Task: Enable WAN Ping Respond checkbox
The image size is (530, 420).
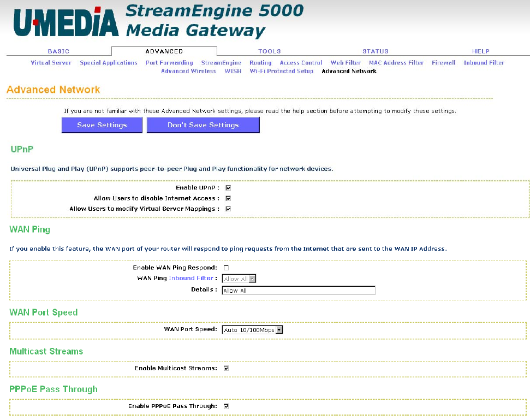Action: click(x=226, y=268)
